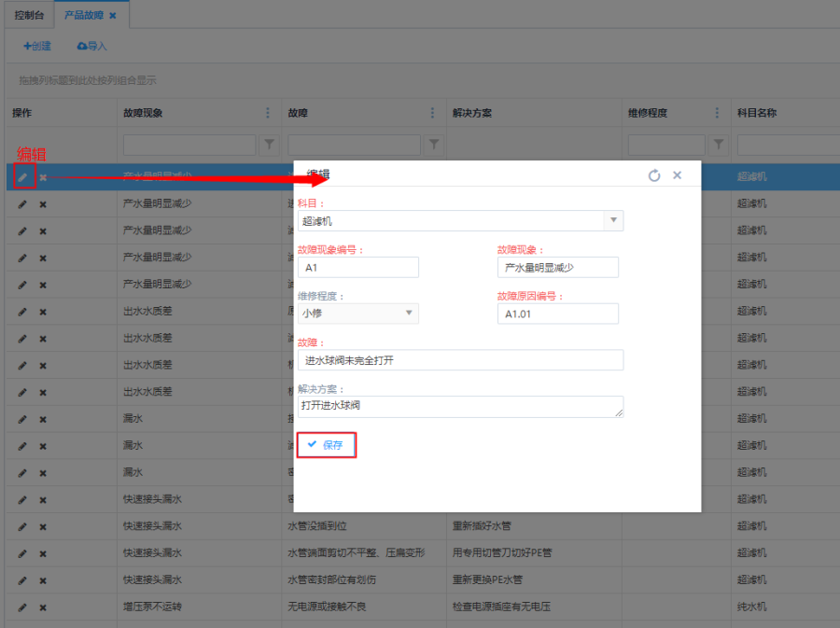The height and width of the screenshot is (628, 840).
Task: Click the 解决方案 textarea with 打开进水球阀
Action: (x=459, y=406)
